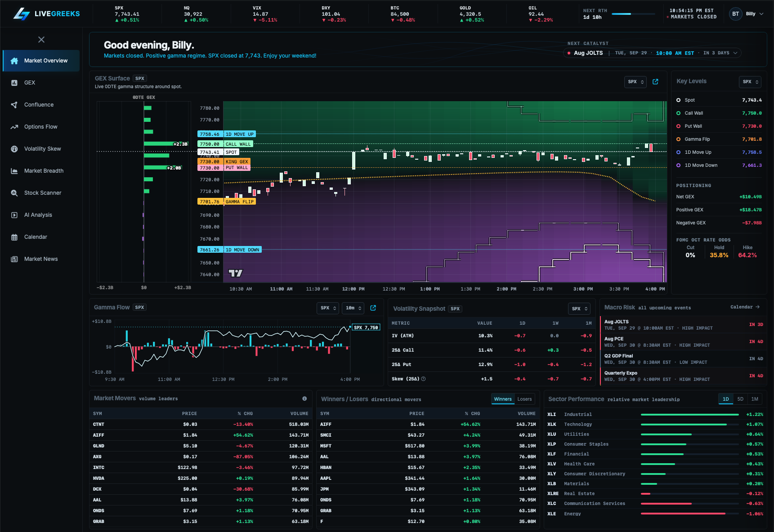Click the AIFF row in Market Movers
The height and width of the screenshot is (532, 774).
(201, 435)
